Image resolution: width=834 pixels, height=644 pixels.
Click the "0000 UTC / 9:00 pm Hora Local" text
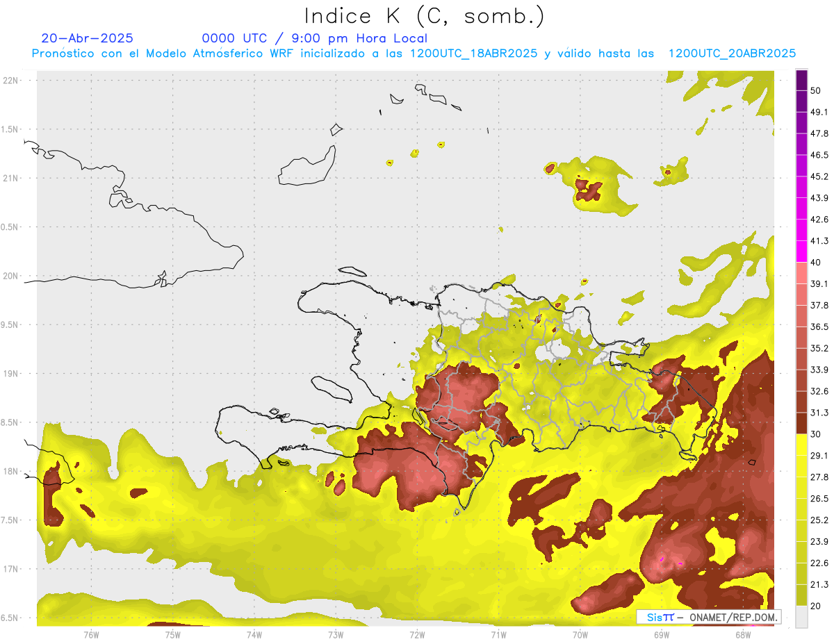(315, 38)
